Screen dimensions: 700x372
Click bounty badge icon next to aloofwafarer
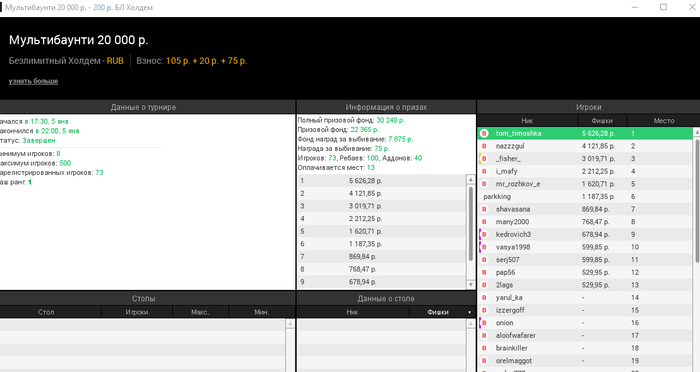click(484, 335)
